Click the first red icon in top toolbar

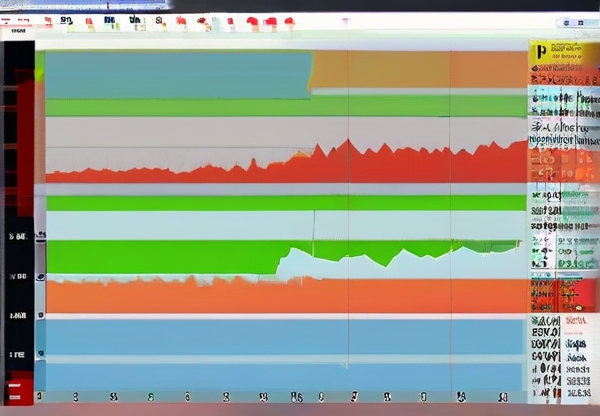tap(46, 20)
